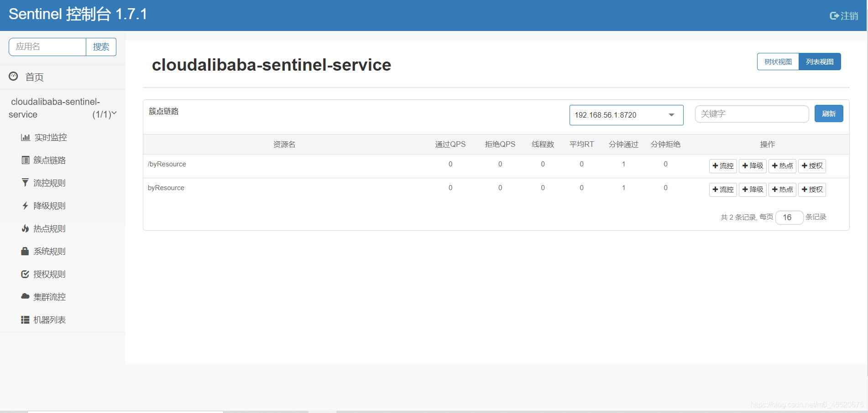Click 注销 logout link in header
Viewport: 868px width, 413px height.
pyautogui.click(x=844, y=16)
